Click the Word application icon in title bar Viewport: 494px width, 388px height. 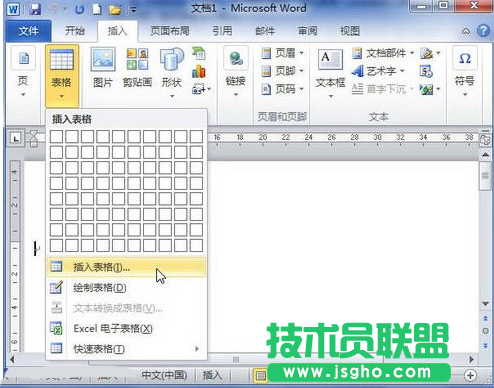coord(13,9)
